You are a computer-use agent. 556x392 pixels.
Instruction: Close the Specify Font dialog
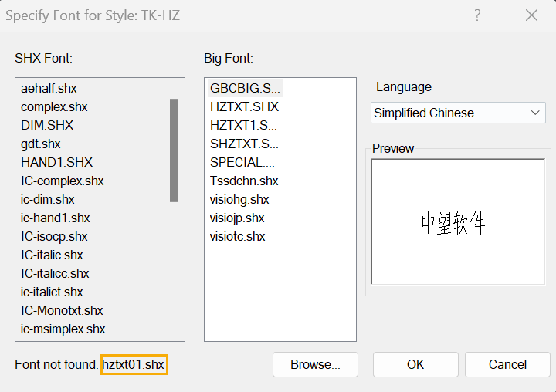(531, 15)
